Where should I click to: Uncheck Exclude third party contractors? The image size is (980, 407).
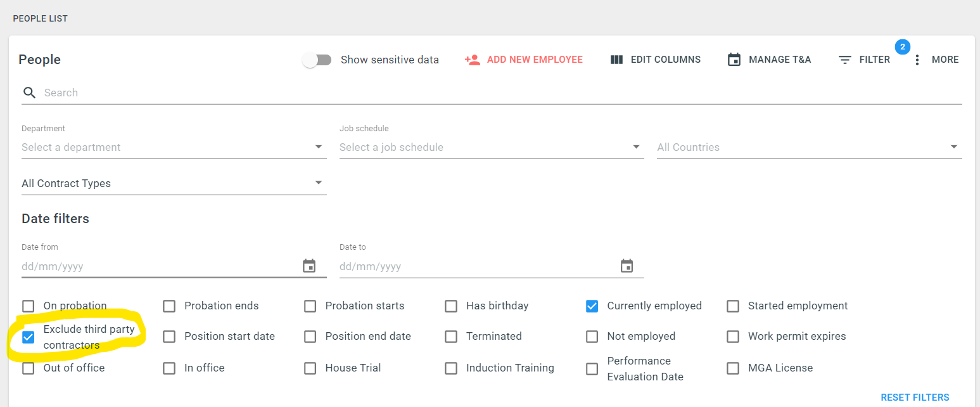pos(28,337)
